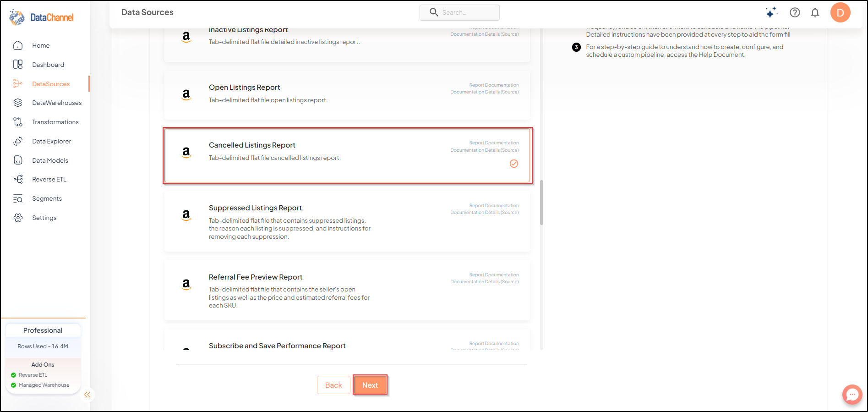The height and width of the screenshot is (412, 868).
Task: Open the Reverse ETL icon
Action: (18, 179)
